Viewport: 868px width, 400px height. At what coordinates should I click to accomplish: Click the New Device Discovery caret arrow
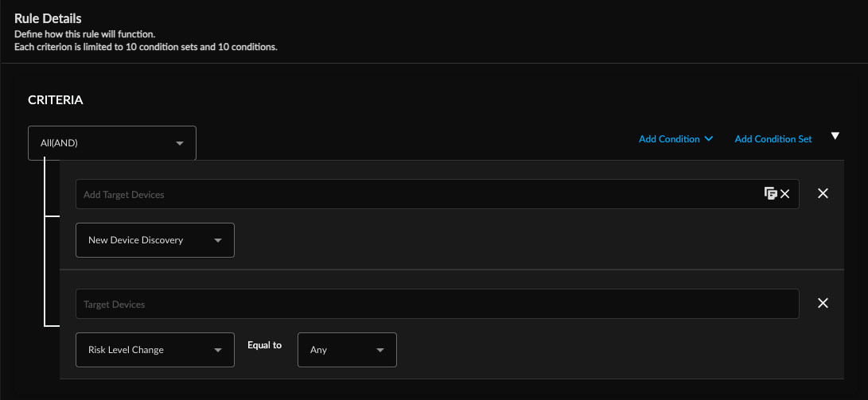click(218, 240)
